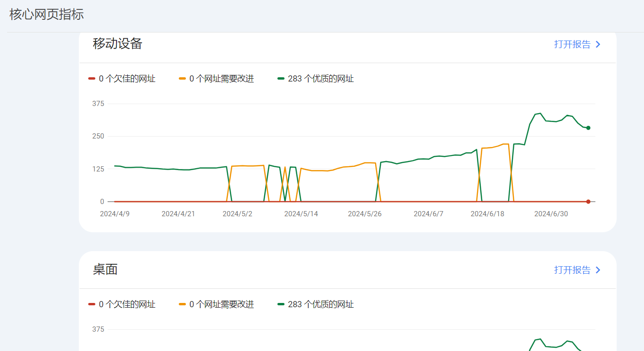This screenshot has width=644, height=351.
Task: Click the 桌面 card heading
Action: click(x=105, y=269)
